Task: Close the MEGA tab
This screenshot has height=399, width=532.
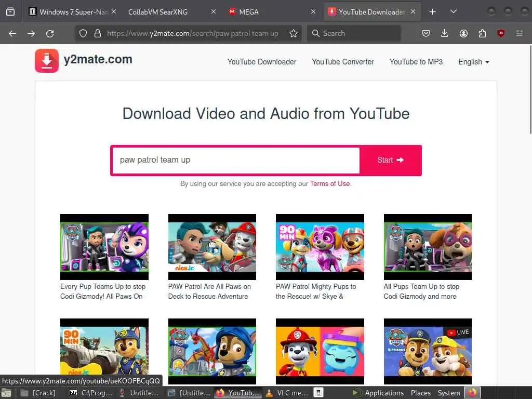Action: pos(313,12)
